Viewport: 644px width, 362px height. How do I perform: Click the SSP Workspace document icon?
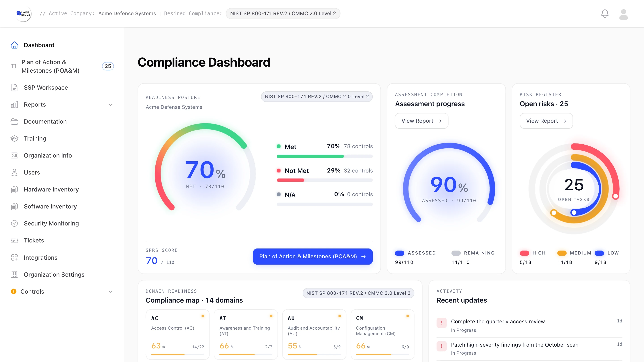point(14,87)
